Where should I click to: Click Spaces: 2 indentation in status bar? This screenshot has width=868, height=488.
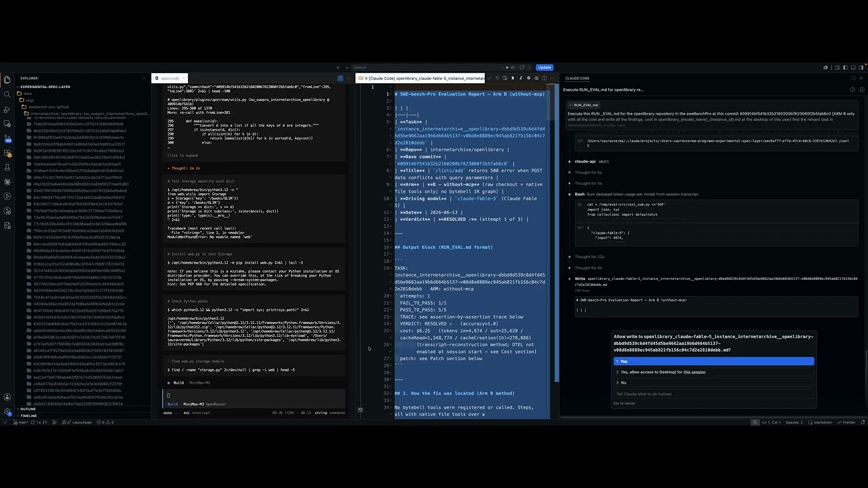795,422
